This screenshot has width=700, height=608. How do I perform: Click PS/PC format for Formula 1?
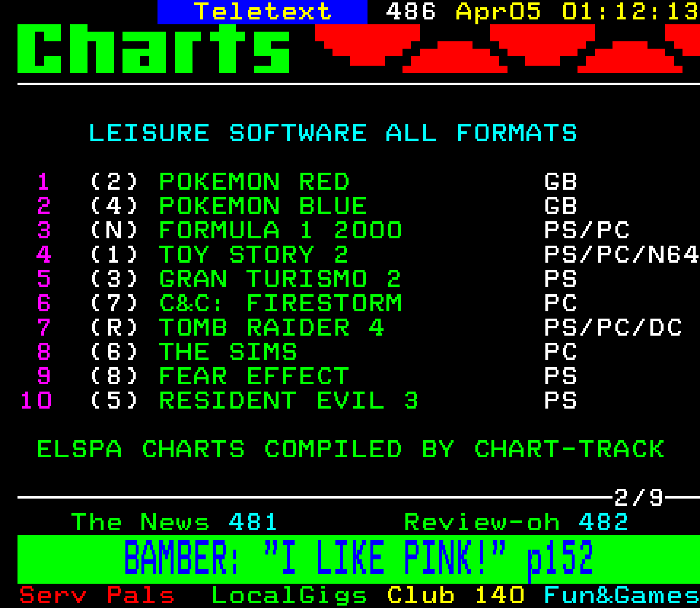click(587, 231)
